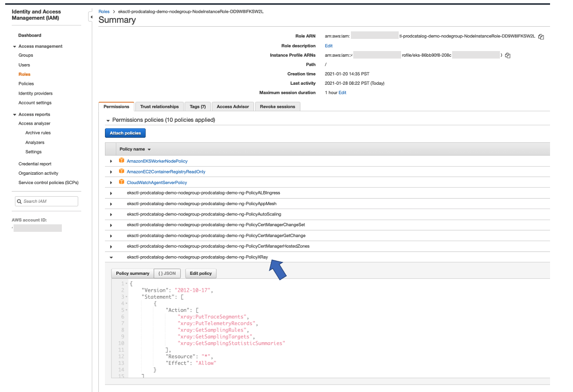Open Identity providers in the sidebar
This screenshot has width=573, height=392.
click(36, 93)
